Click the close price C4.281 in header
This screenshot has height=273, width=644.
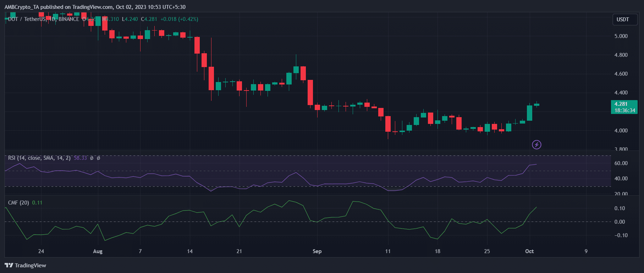[x=149, y=19]
